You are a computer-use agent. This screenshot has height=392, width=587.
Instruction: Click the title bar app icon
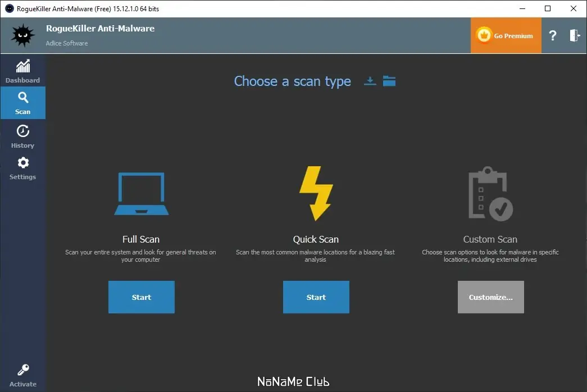click(x=10, y=8)
